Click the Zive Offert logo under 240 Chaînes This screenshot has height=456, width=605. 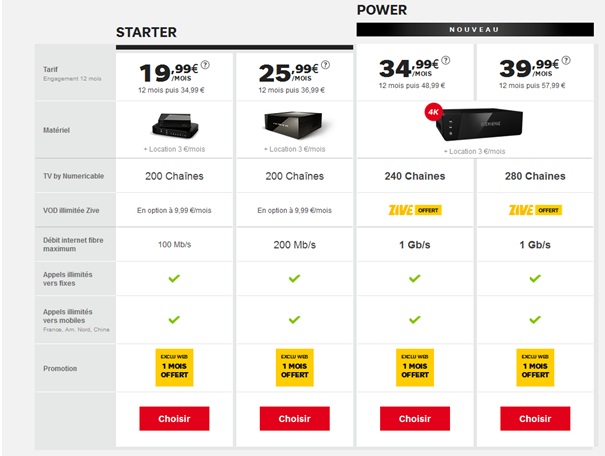[415, 210]
